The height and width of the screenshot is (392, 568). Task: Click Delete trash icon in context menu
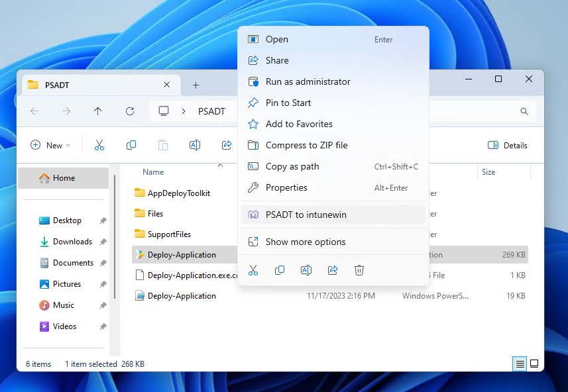[x=359, y=270]
